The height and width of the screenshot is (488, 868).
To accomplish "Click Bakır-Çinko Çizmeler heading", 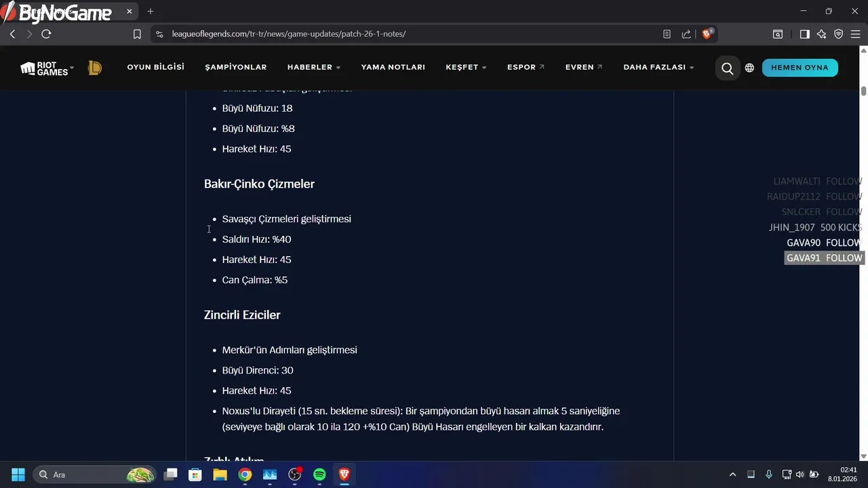I will (259, 184).
